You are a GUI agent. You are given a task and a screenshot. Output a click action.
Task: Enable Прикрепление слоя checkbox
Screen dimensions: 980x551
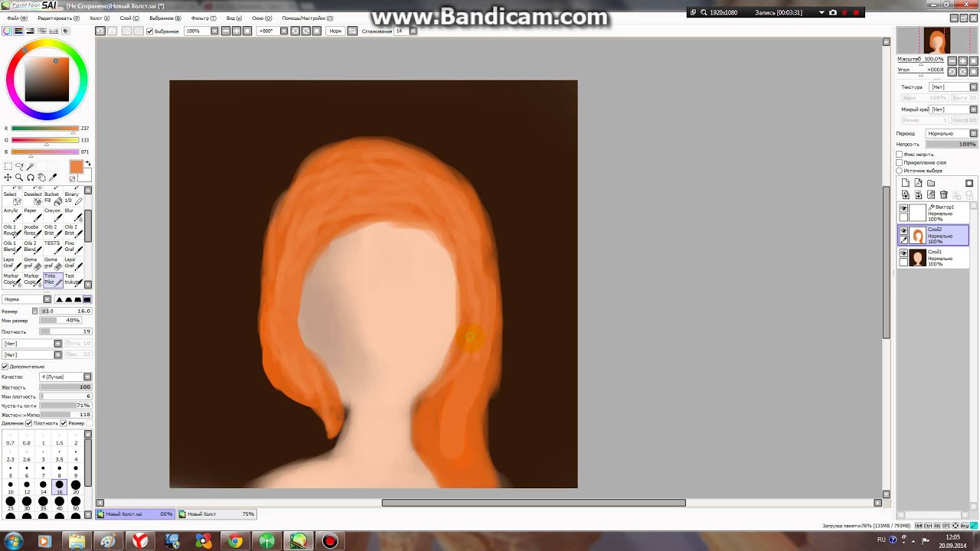(900, 162)
